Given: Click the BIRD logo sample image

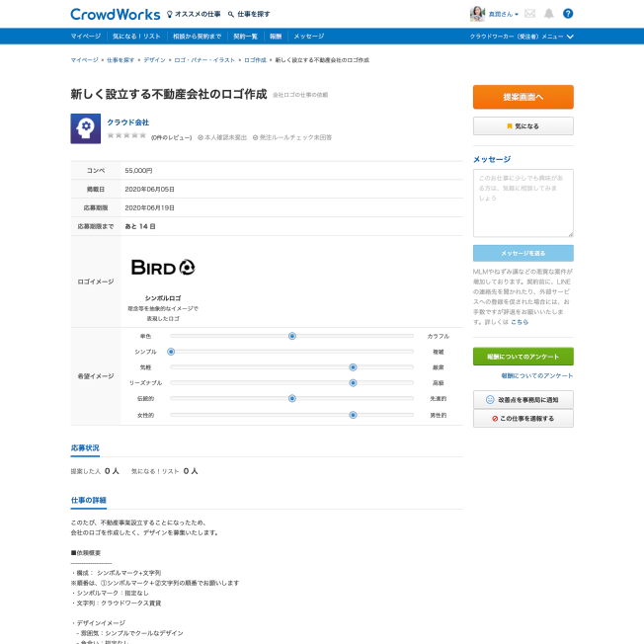Looking at the screenshot, I should tap(163, 267).
